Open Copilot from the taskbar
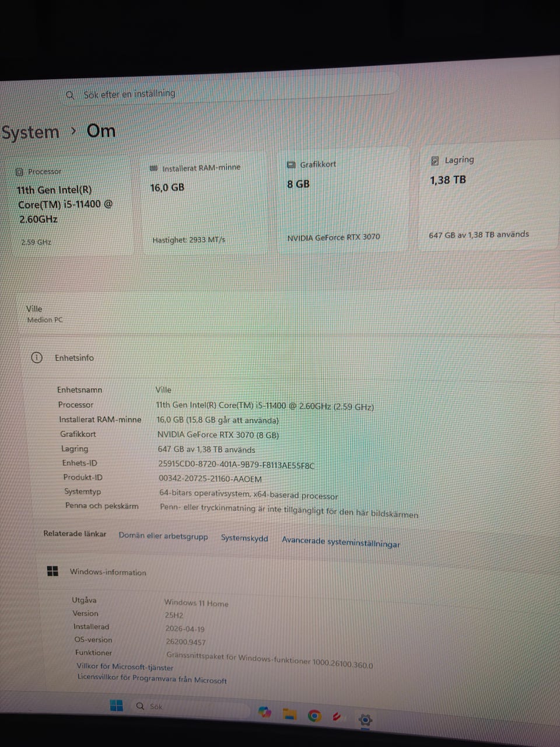Image resolution: width=560 pixels, height=747 pixels. click(265, 712)
